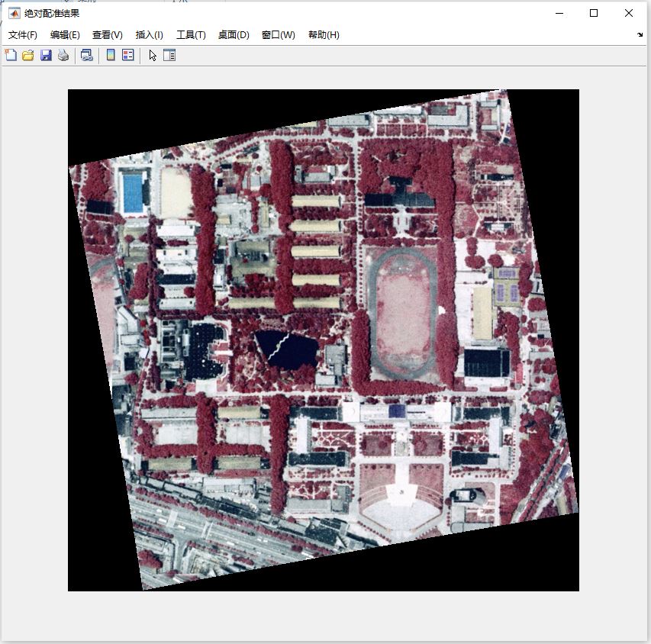Screen dimensions: 651x644
Task: Open the Property Inspector panel icon
Action: 169,55
